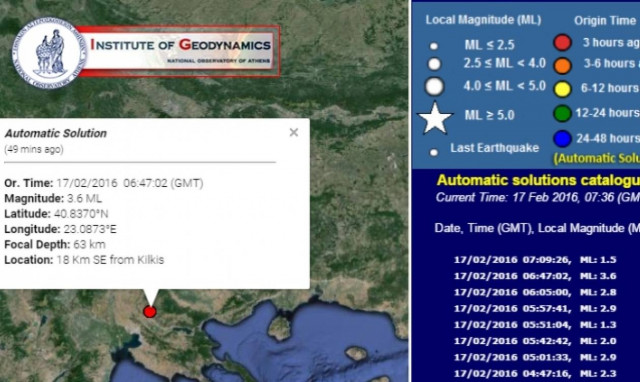Select catalogue entry 05:42:42 ML 2.0
Screen dimensions: 640x382
click(535, 341)
